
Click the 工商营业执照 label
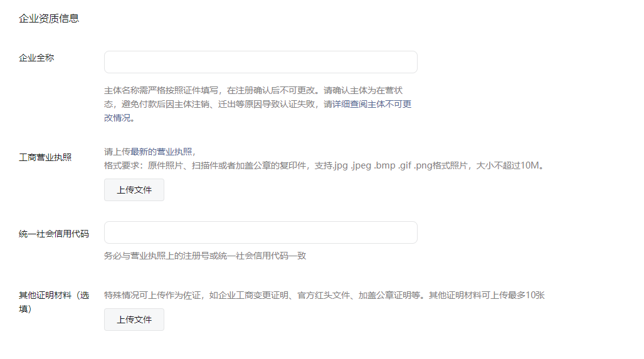[x=45, y=157]
